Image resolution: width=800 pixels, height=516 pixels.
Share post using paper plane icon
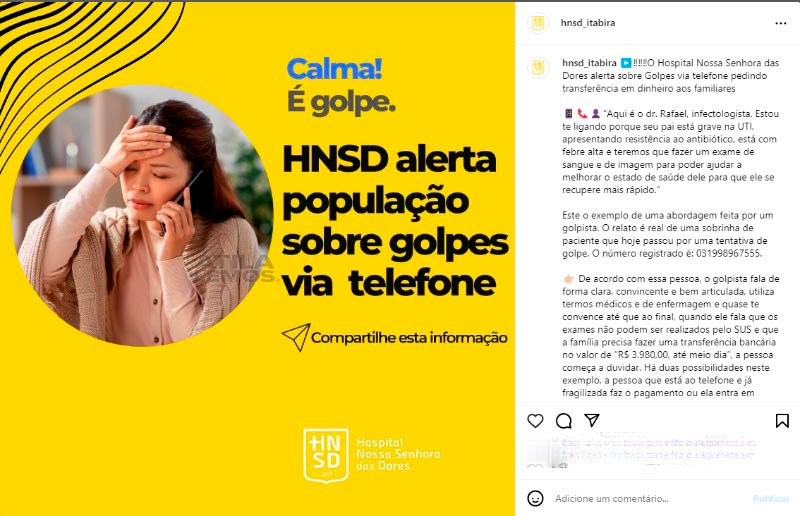tap(592, 420)
